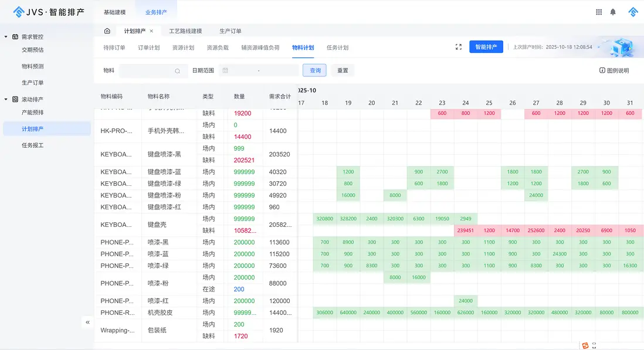Select the 物料计划 sub-tab
Image resolution: width=644 pixels, height=350 pixels.
(303, 47)
